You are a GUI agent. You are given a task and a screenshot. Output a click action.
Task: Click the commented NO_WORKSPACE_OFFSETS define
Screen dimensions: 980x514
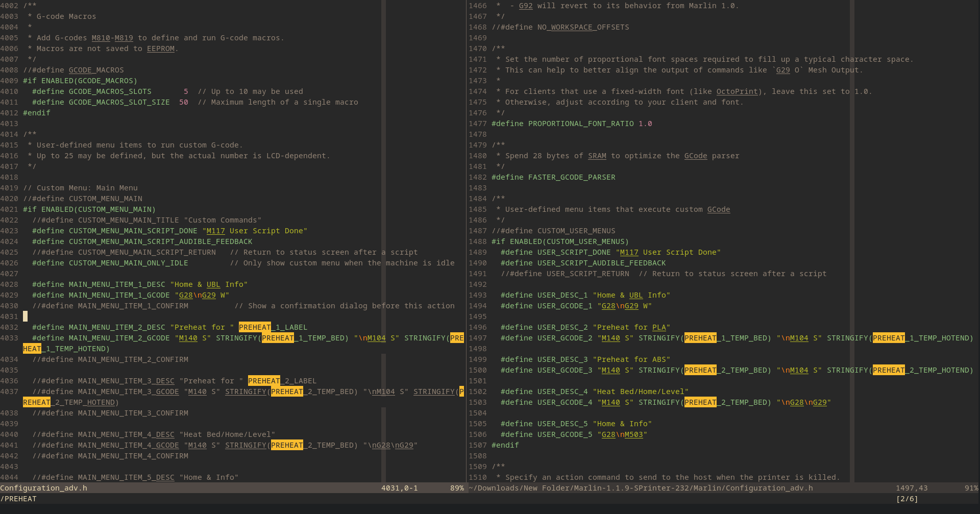coord(583,27)
